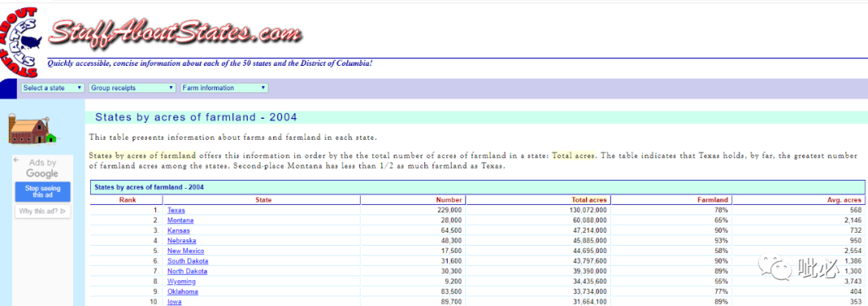The width and height of the screenshot is (868, 306).
Task: Expand the Group receipts dropdown
Action: [x=133, y=88]
